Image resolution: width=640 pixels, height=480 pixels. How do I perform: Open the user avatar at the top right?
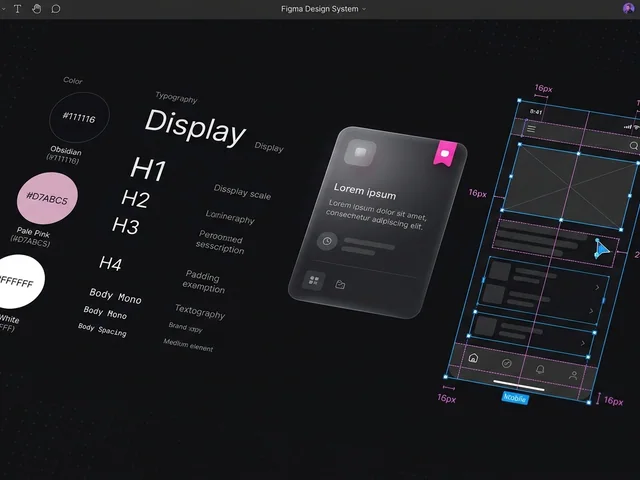click(628, 8)
